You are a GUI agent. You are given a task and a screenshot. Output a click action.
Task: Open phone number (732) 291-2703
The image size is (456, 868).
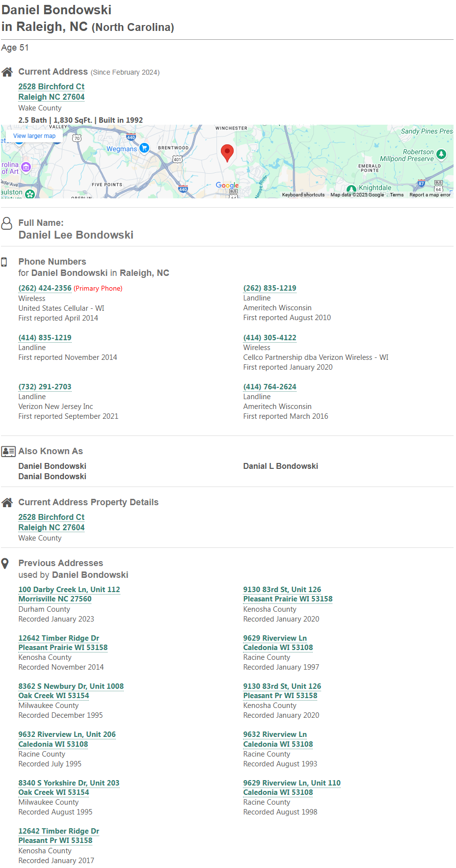(x=45, y=387)
